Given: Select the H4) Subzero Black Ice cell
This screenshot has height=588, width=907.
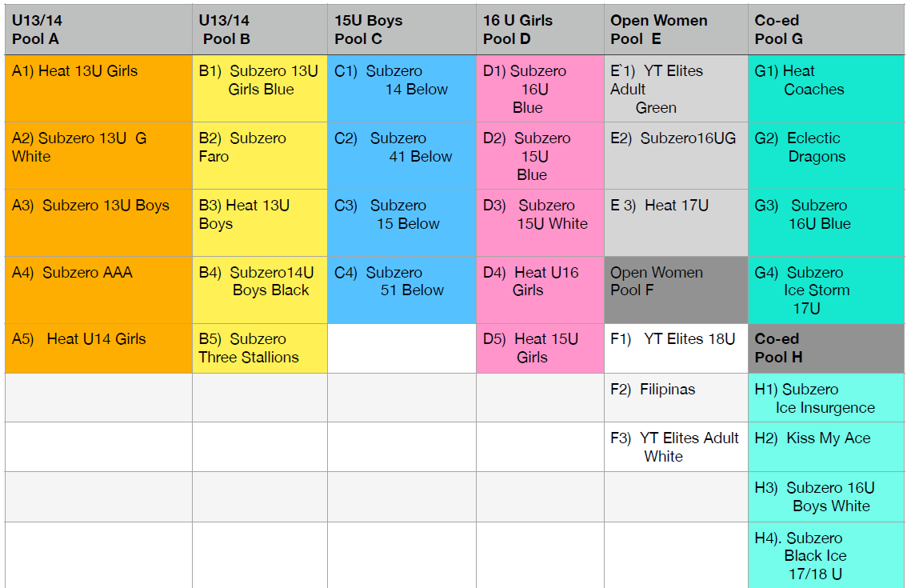Looking at the screenshot, I should 825,555.
